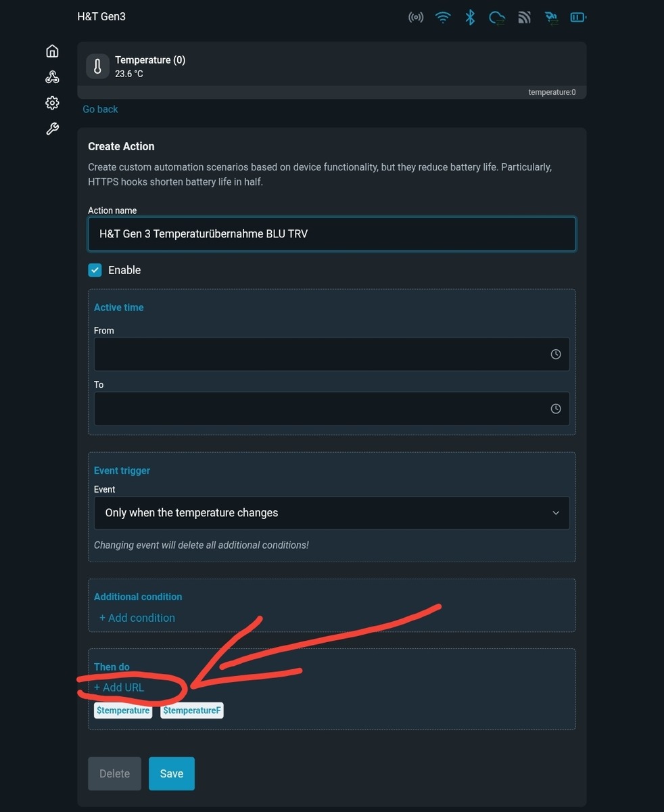Viewport: 664px width, 812px height.
Task: Click the Action name input field
Action: (x=331, y=234)
